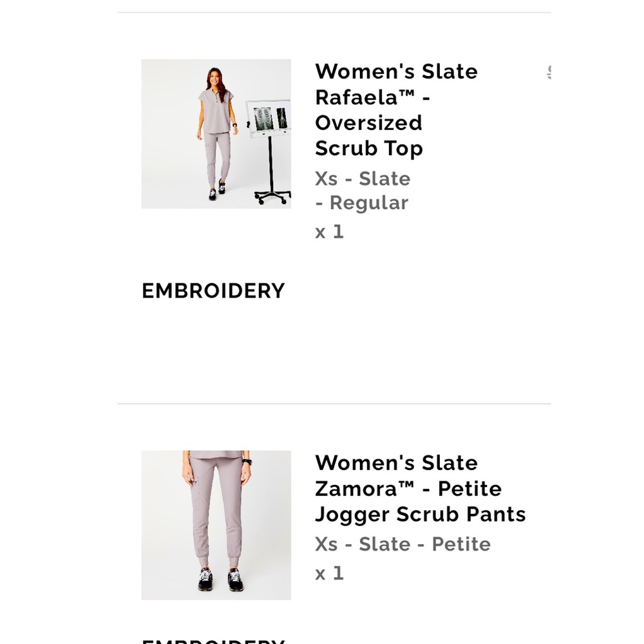Open the Women's Slate Zamora Petite Jogger title
Screen dimensions: 644x644
(x=420, y=488)
